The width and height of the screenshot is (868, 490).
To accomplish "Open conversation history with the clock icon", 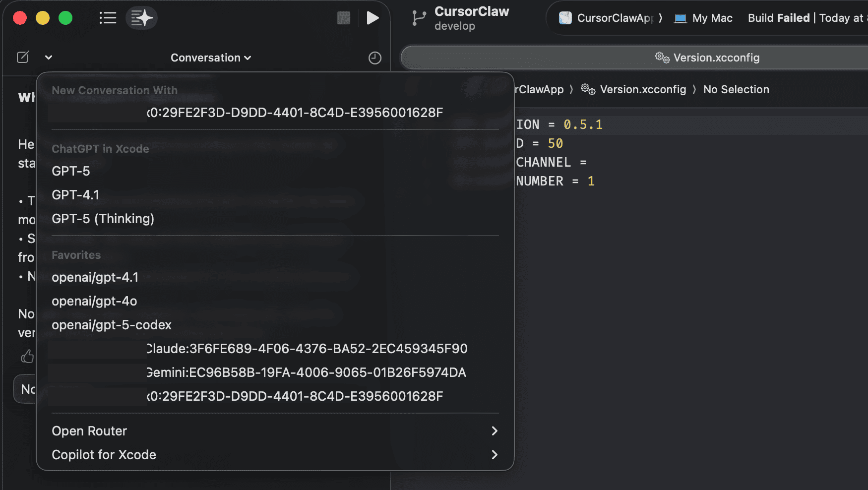I will (x=375, y=58).
